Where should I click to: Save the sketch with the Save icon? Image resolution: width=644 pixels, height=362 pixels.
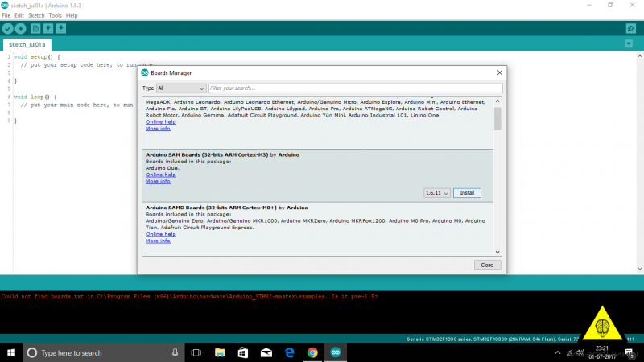point(61,28)
